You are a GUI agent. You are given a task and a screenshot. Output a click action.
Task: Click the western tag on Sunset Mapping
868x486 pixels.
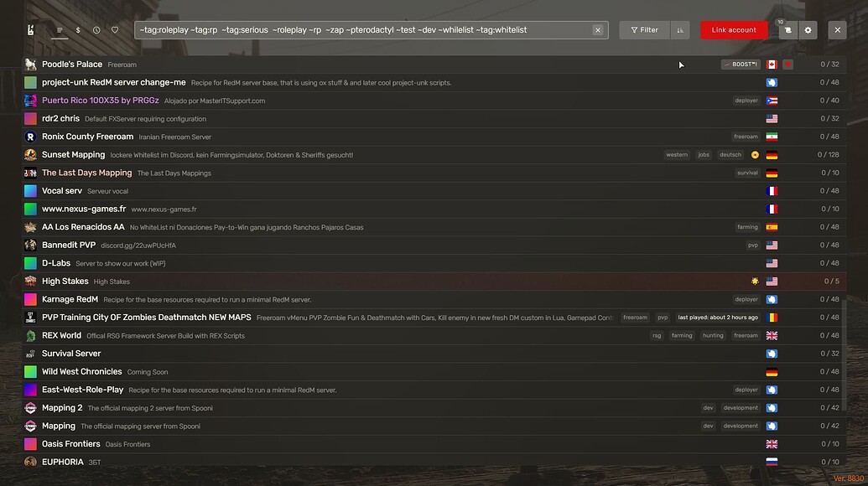click(x=677, y=155)
